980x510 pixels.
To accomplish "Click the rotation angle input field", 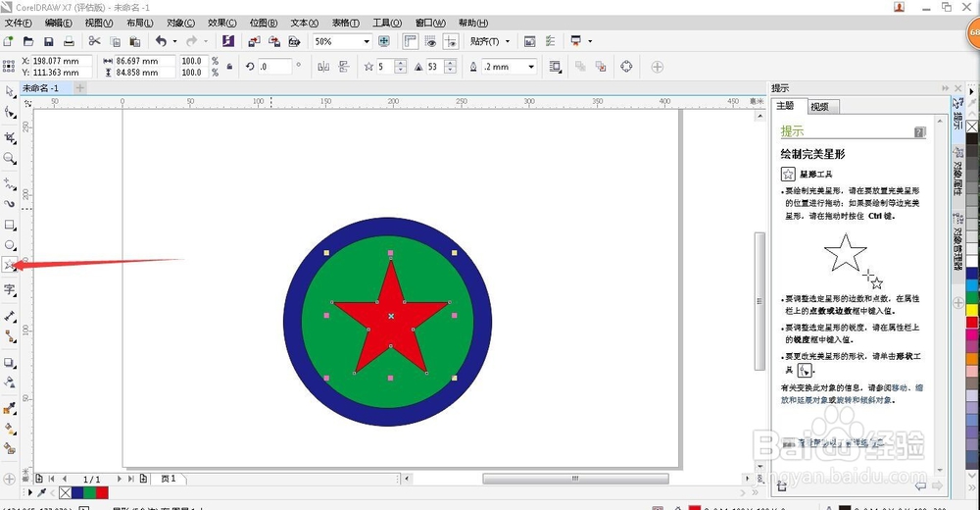I will coord(274,67).
